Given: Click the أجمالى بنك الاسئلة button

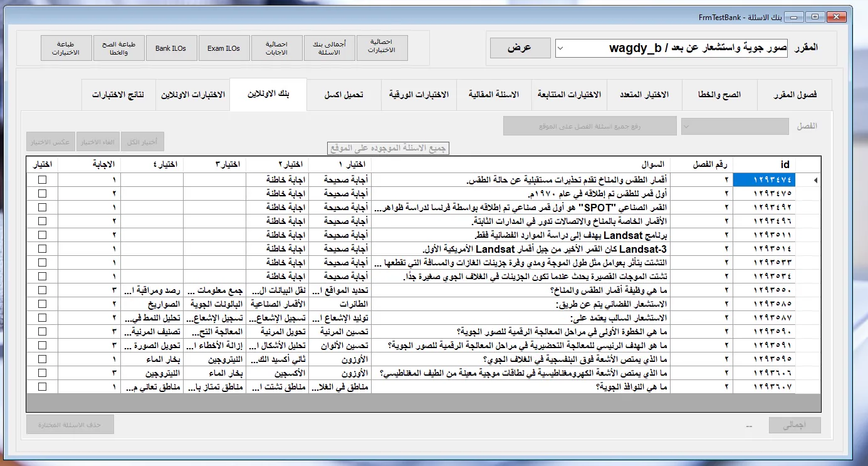Looking at the screenshot, I should 329,48.
